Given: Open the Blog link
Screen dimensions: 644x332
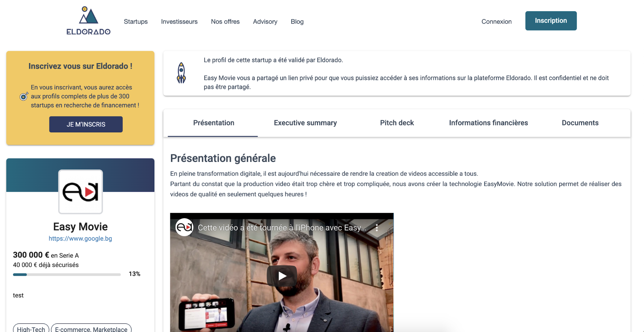Looking at the screenshot, I should pyautogui.click(x=297, y=22).
